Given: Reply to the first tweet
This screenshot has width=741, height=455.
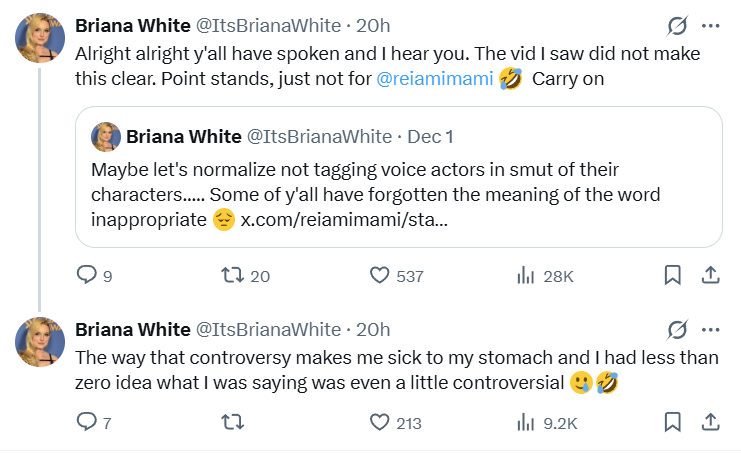Looking at the screenshot, I should point(88,276).
